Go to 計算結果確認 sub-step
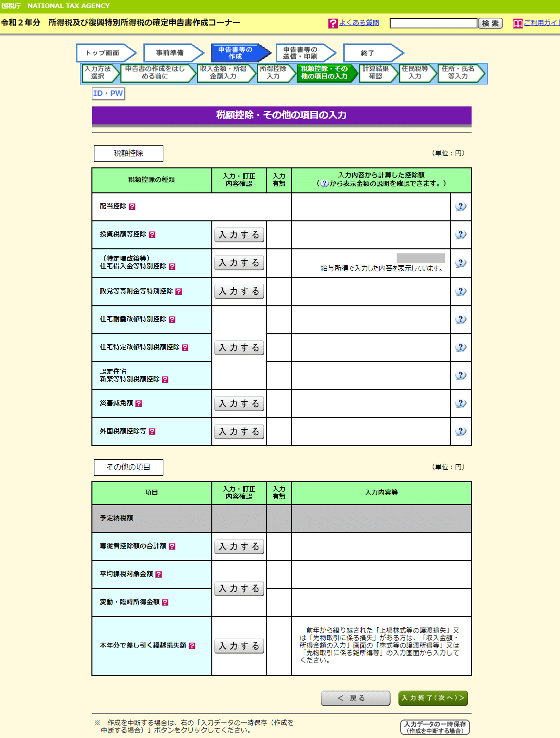 379,73
